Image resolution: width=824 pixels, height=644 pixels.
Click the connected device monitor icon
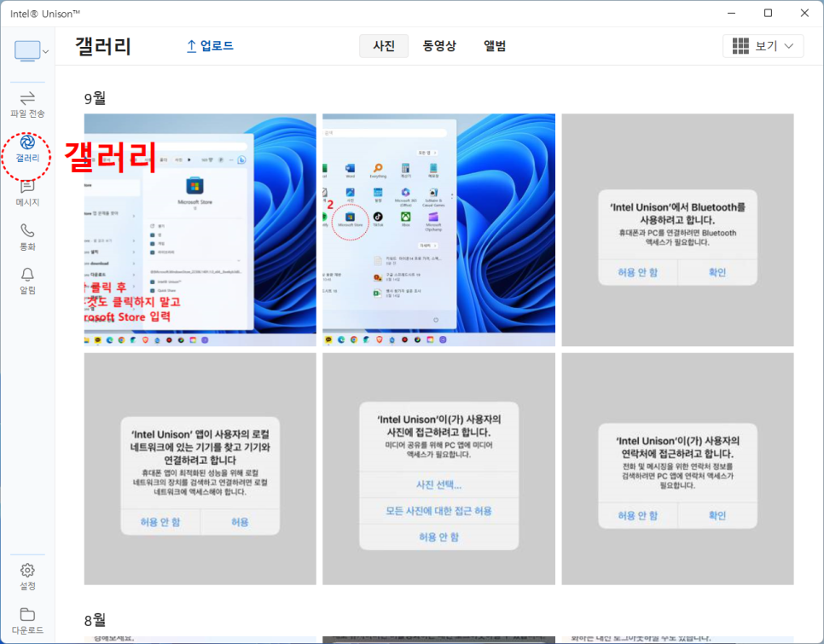pos(27,51)
